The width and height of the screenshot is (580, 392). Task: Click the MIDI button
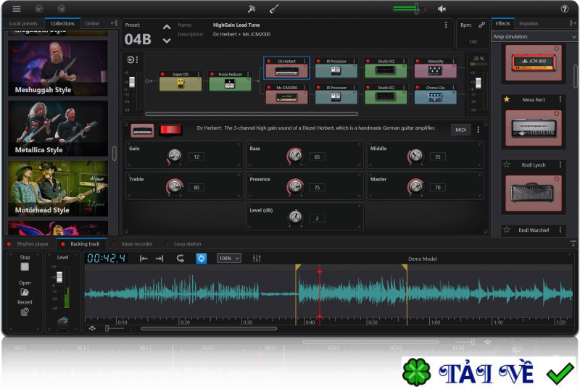[x=460, y=130]
